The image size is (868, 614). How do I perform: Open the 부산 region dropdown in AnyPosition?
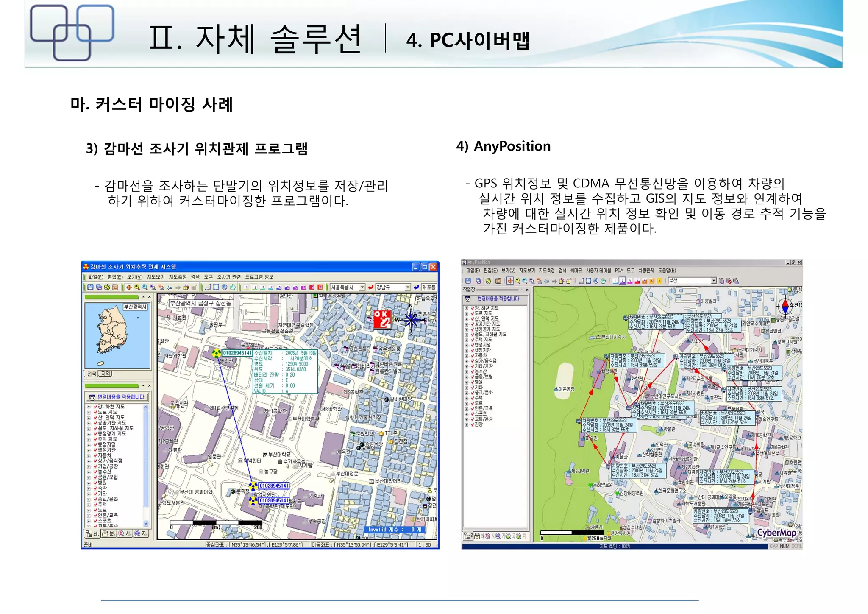tap(713, 281)
